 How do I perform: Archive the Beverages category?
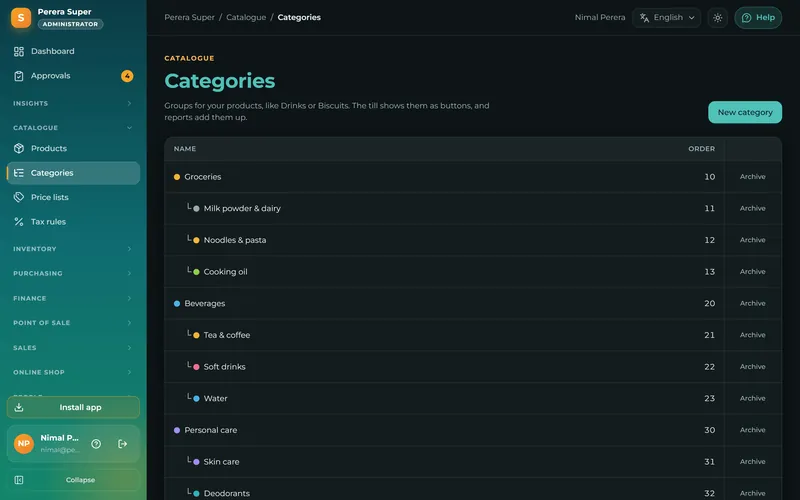click(753, 303)
